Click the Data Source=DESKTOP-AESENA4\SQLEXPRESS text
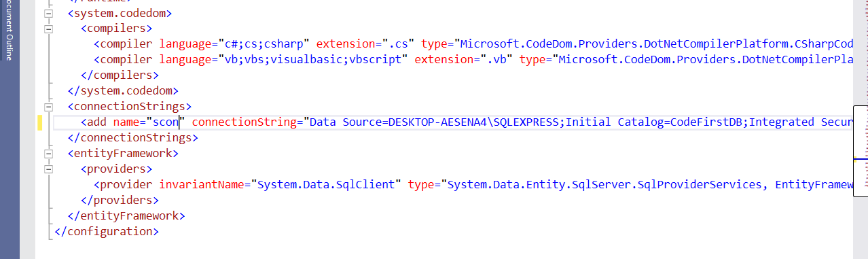 [436, 122]
